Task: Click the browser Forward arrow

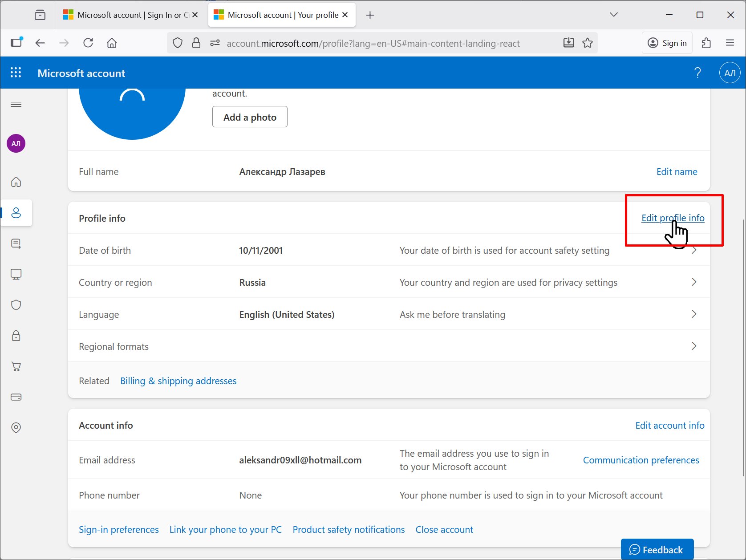Action: 64,43
